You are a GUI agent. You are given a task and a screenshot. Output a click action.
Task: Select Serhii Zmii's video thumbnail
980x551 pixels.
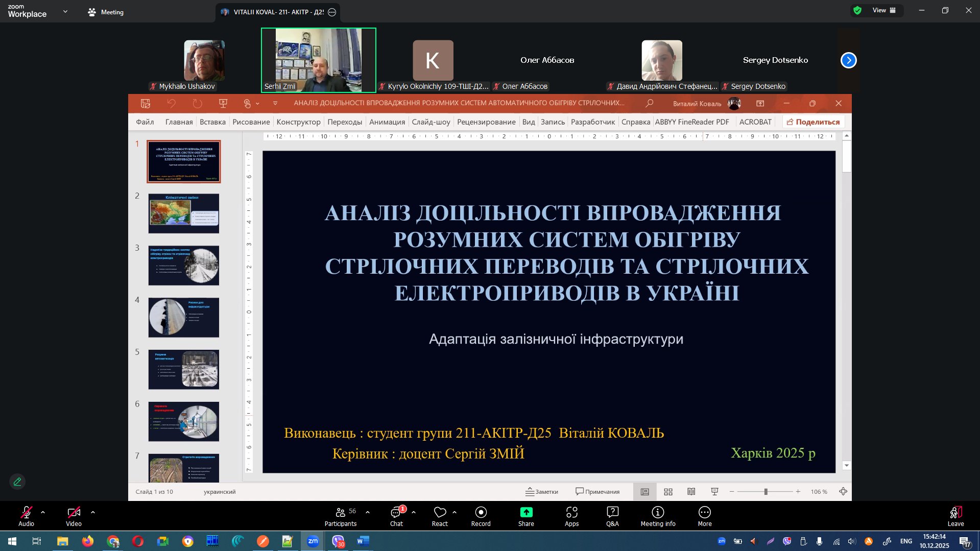pos(318,60)
